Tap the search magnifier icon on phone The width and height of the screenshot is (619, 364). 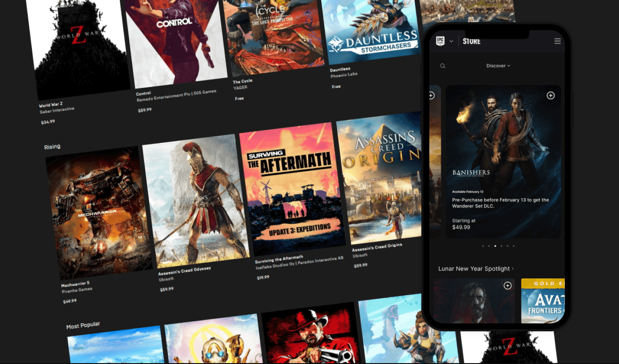tap(442, 66)
